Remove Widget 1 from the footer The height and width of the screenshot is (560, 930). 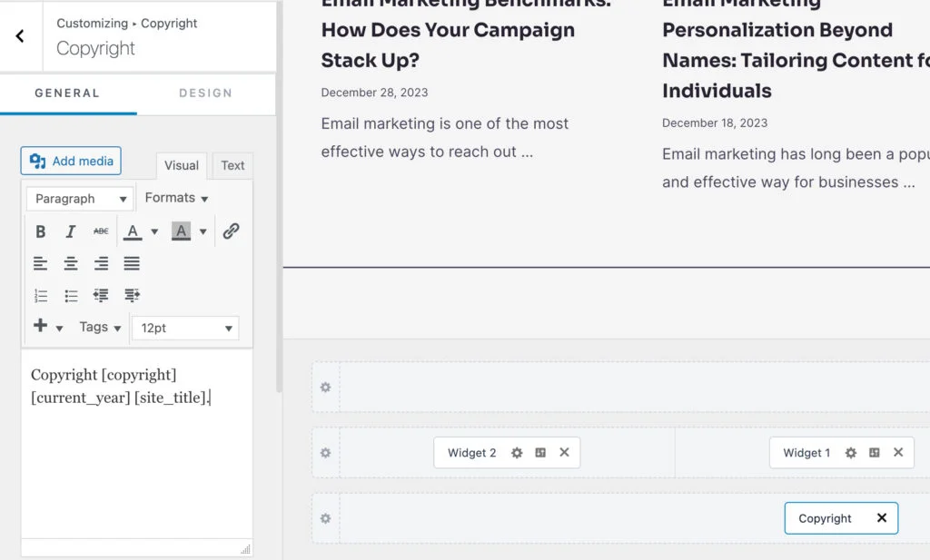pos(898,452)
